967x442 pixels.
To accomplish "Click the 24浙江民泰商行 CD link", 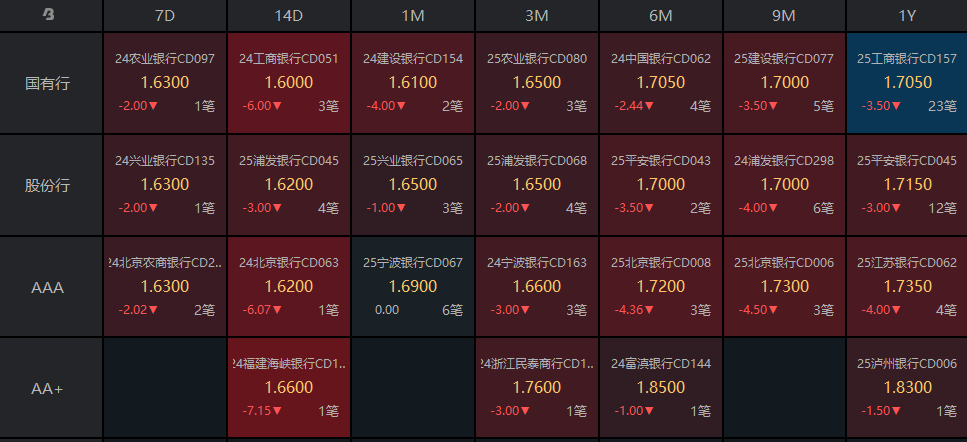I will pos(537,364).
